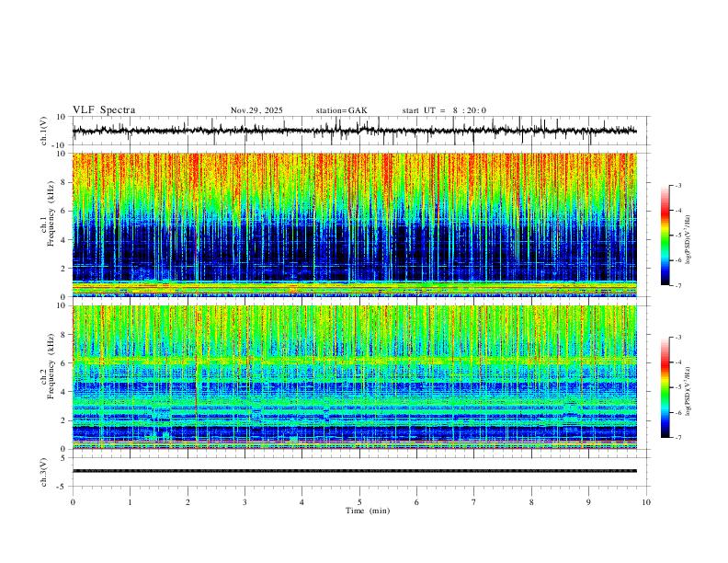The height and width of the screenshot is (563, 728).
Task: Click the "-7" label on ch.1 colorbar
Action: tap(678, 286)
